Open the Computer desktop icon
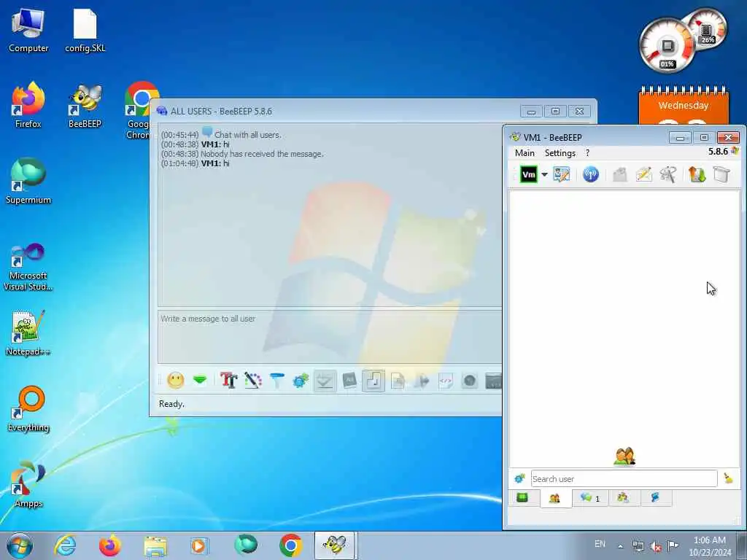 [x=28, y=31]
